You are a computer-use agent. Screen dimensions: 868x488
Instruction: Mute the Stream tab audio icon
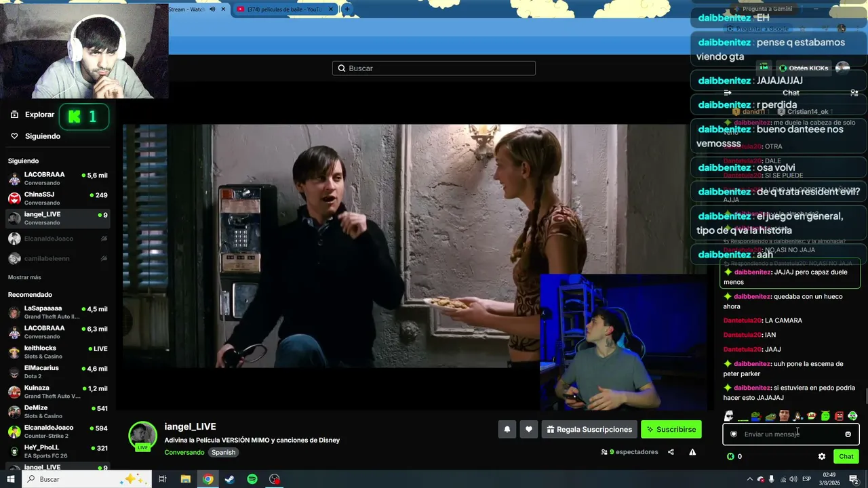coord(212,9)
